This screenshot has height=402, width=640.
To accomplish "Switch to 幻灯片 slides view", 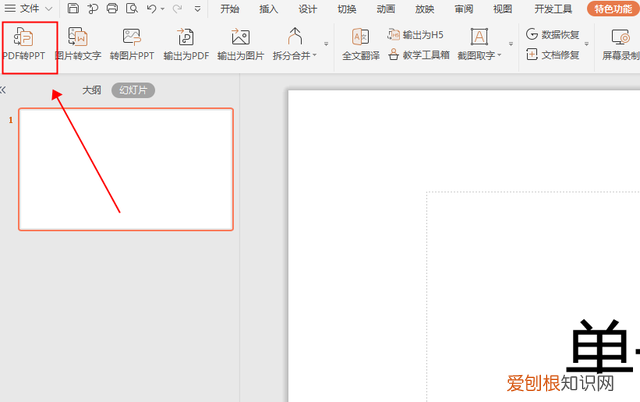I will (133, 90).
